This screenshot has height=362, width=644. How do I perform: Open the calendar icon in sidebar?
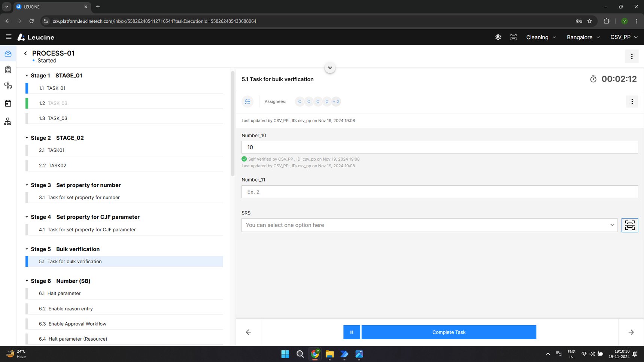pos(8,103)
